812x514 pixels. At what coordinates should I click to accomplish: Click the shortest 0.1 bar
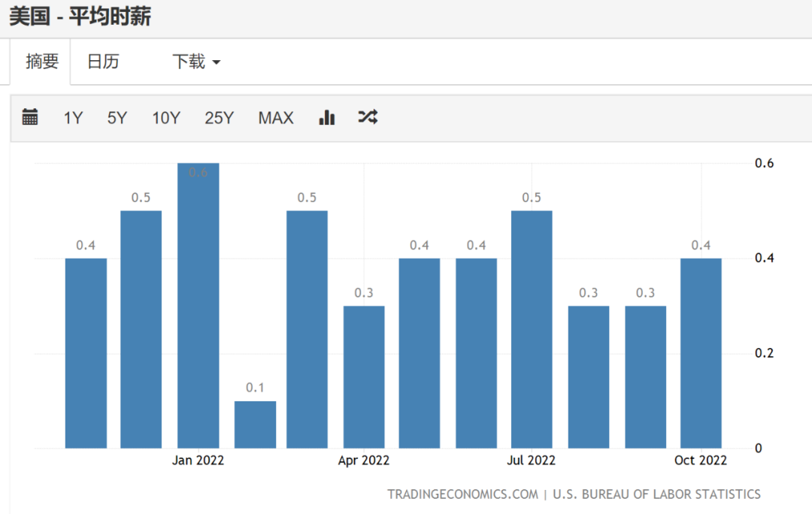255,425
